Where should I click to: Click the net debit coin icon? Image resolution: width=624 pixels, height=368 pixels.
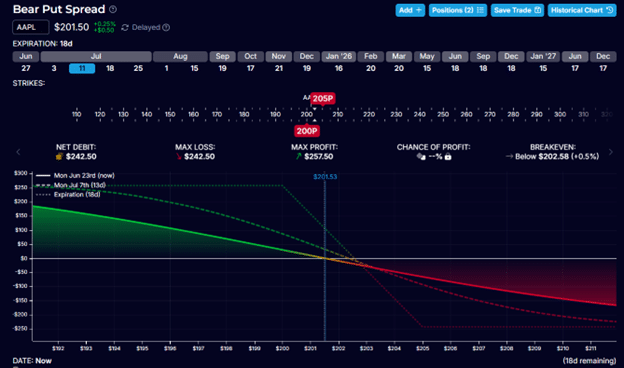tap(59, 157)
